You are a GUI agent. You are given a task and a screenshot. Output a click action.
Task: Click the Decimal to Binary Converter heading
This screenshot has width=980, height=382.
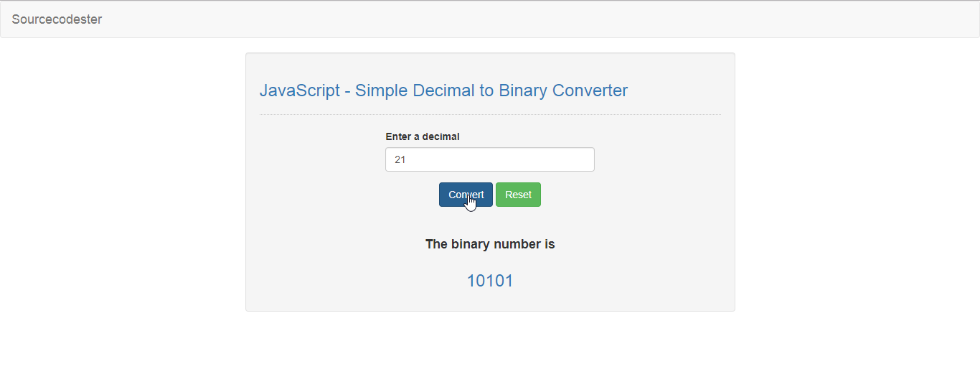443,90
